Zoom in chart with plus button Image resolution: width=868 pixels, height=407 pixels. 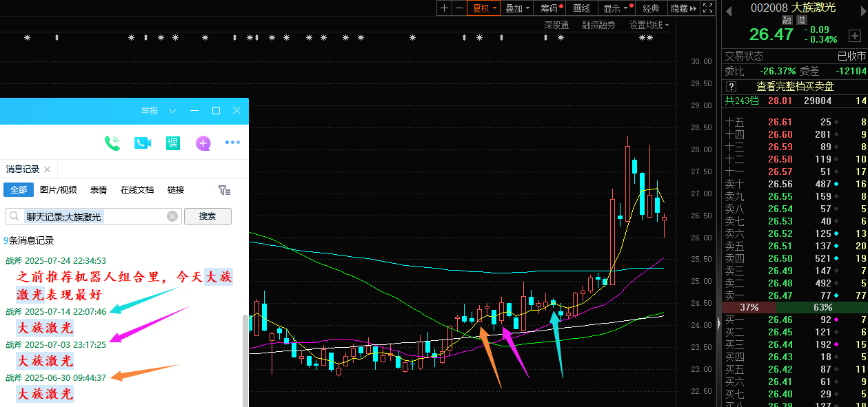pos(444,8)
